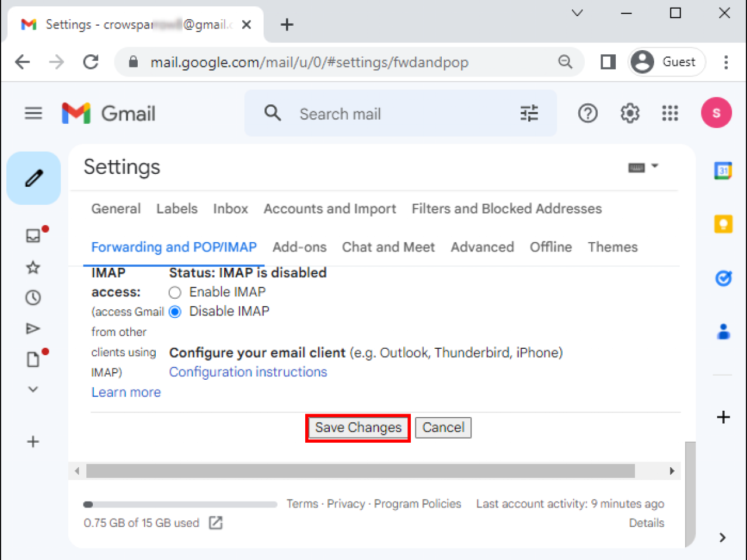Open the Privacy link
Viewport: 747px width, 560px height.
click(x=346, y=504)
